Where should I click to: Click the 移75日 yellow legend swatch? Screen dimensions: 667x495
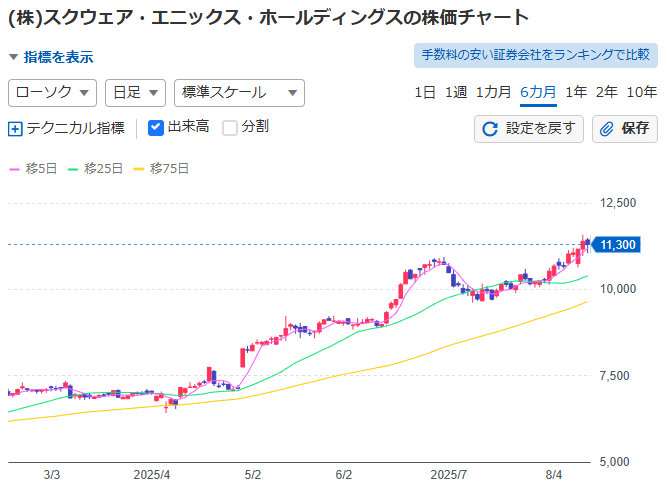pyautogui.click(x=139, y=169)
